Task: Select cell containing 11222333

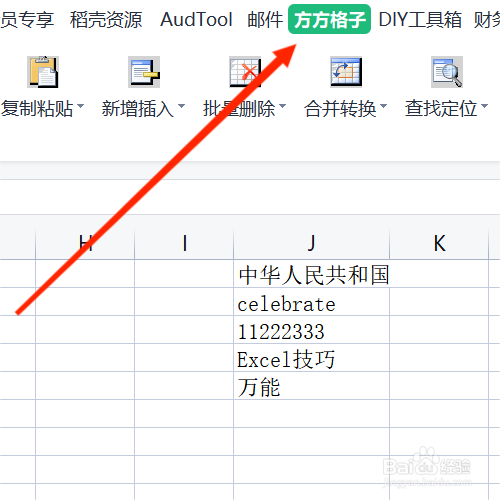Action: click(x=312, y=330)
